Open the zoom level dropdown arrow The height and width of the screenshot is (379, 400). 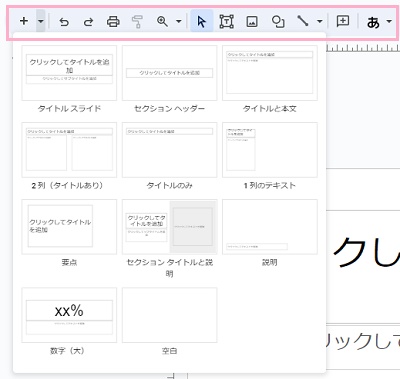click(x=179, y=22)
